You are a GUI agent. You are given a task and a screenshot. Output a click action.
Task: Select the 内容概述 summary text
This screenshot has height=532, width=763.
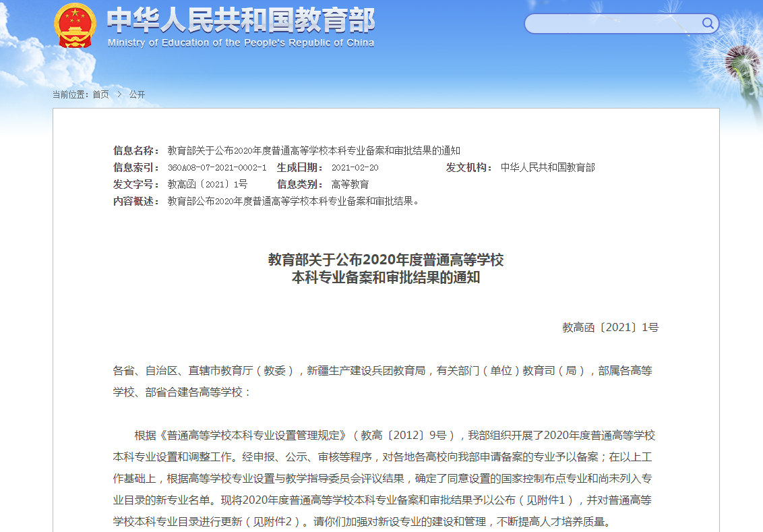click(x=293, y=201)
